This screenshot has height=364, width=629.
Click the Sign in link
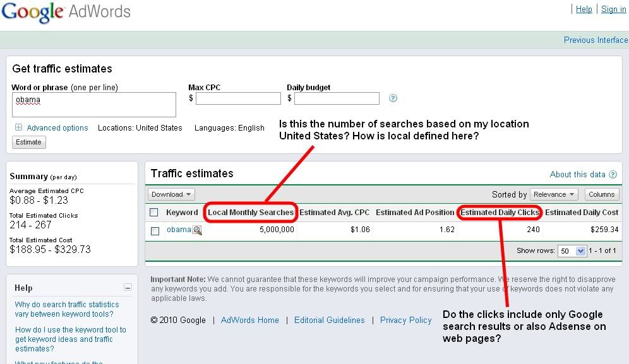(613, 9)
